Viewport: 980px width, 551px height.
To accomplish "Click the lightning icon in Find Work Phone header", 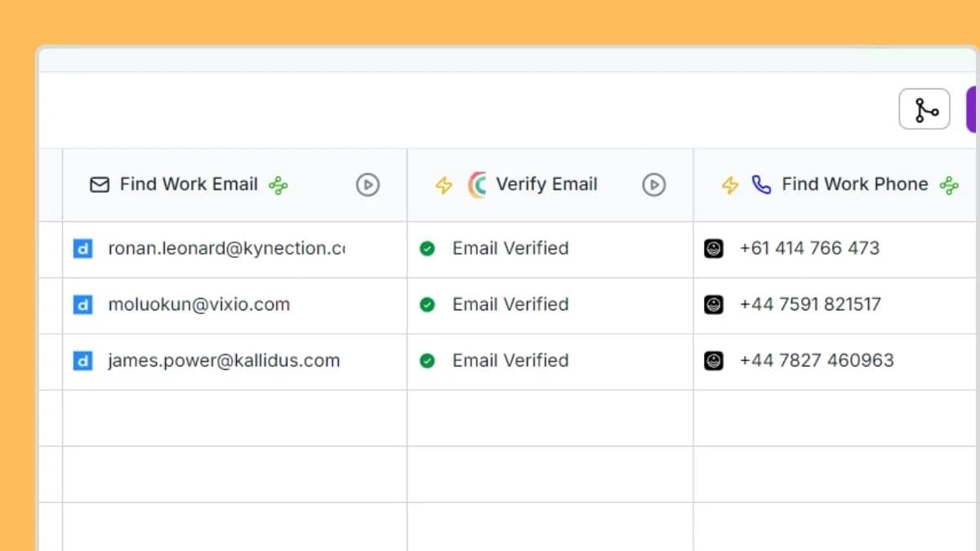I will (729, 184).
